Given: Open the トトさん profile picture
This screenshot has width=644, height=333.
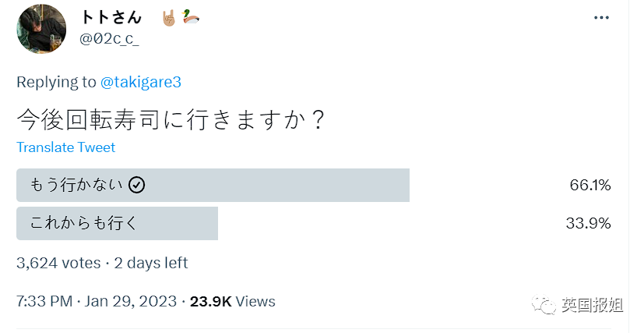Looking at the screenshot, I should [x=41, y=29].
